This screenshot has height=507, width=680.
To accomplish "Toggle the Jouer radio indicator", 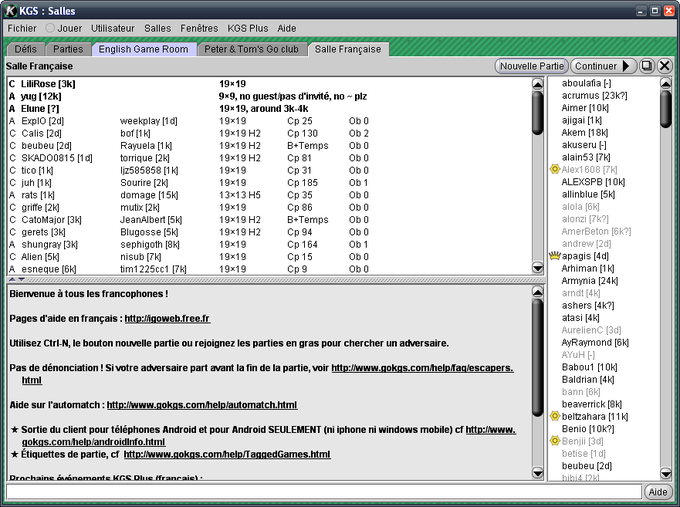I will click(x=50, y=28).
